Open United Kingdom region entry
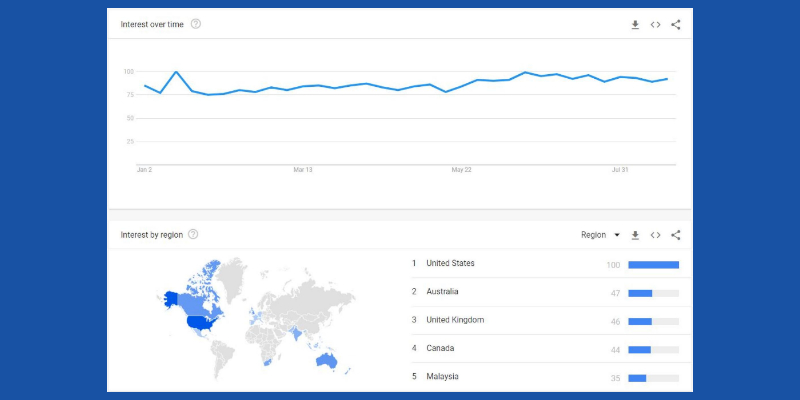Screen dimensions: 800x400 [x=454, y=320]
